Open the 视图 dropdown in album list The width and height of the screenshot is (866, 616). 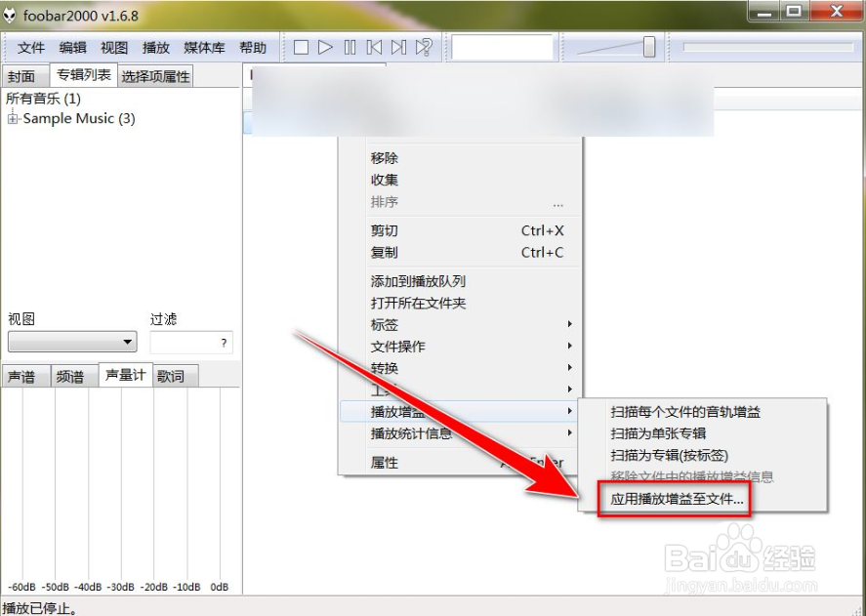pyautogui.click(x=72, y=342)
